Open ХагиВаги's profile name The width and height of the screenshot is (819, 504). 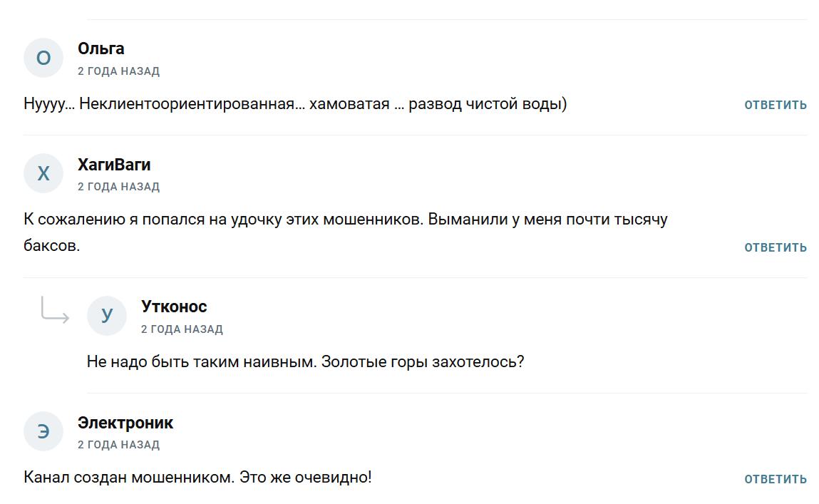coord(114,164)
